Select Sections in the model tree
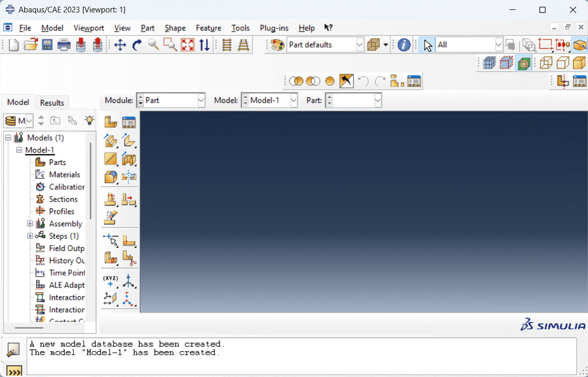Viewport: 588px width, 377px height. [64, 199]
